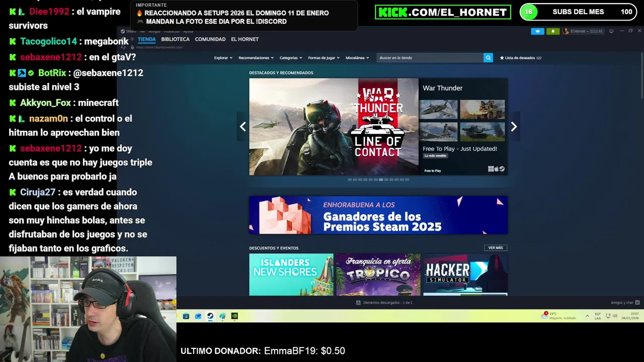Open Steam Big Picture mode icon

tap(611, 31)
